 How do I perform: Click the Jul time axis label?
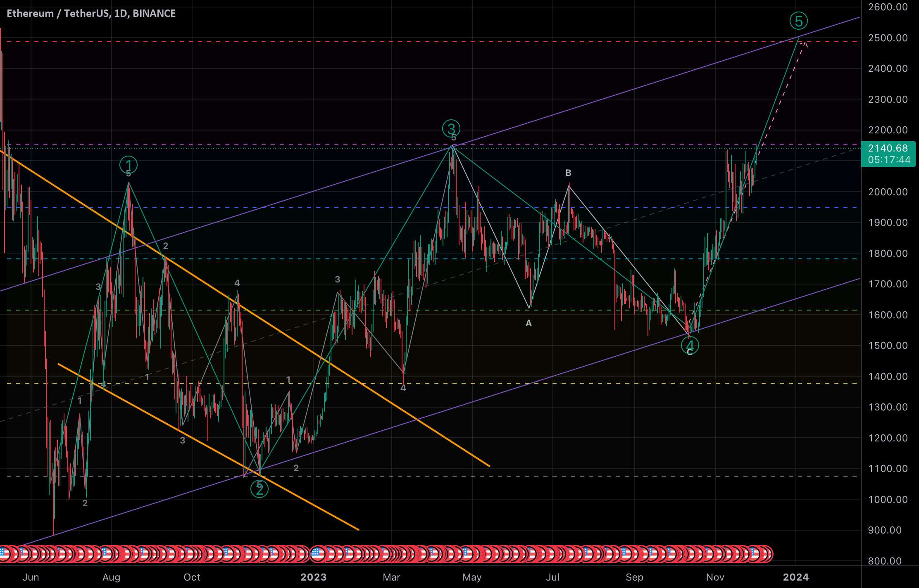click(552, 577)
